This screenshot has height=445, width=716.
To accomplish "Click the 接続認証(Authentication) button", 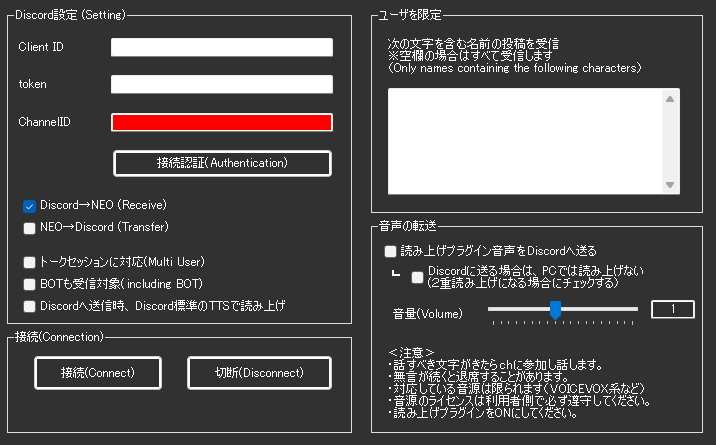I will click(222, 163).
